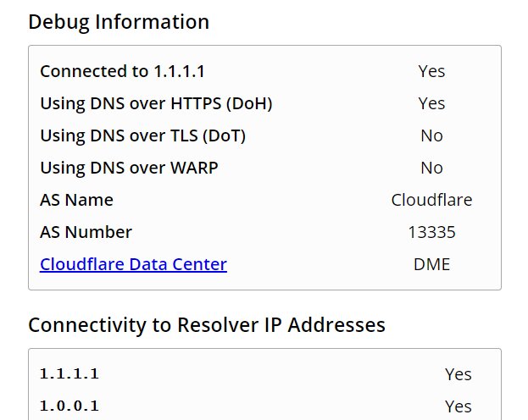Select the Yes value for resolver 1.0.0.1

click(459, 406)
